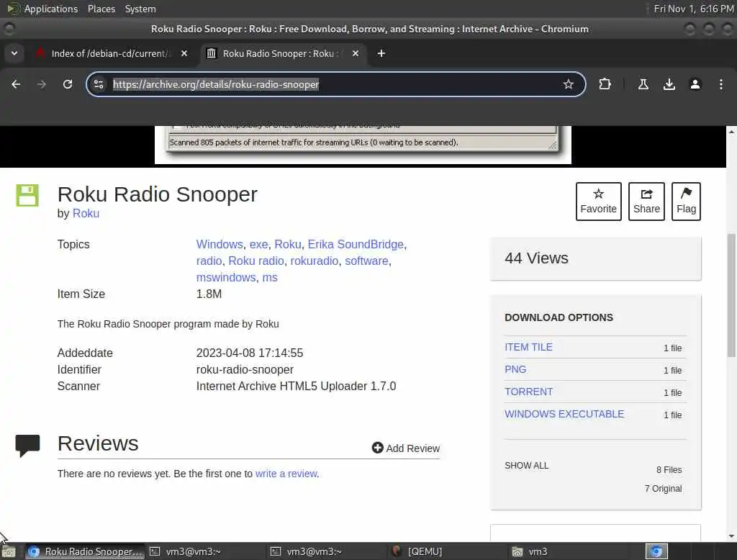Switch to the QEMU taskbar window
This screenshot has height=560, width=737.
click(446, 551)
